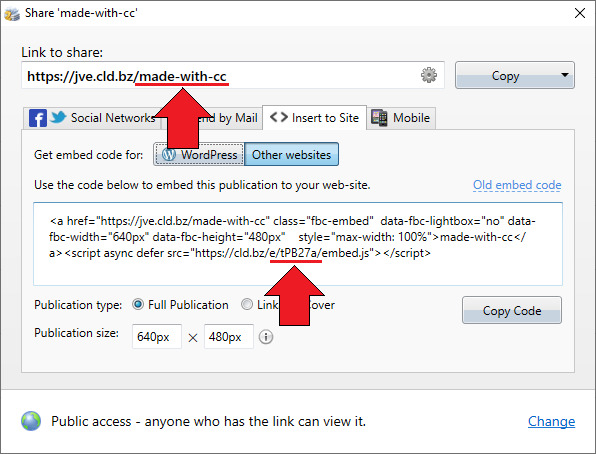The height and width of the screenshot is (454, 596).
Task: Switch to the Social Networks tab
Action: pyautogui.click(x=92, y=118)
